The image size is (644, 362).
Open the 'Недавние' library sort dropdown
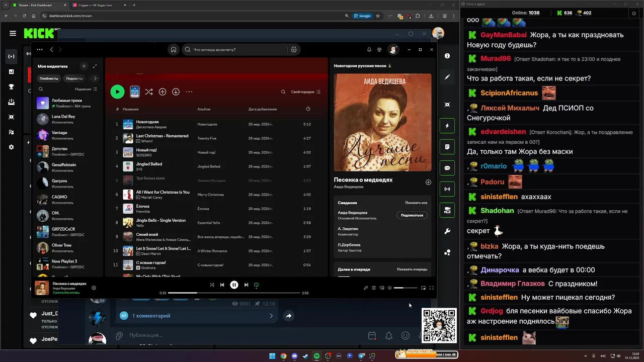[86, 89]
